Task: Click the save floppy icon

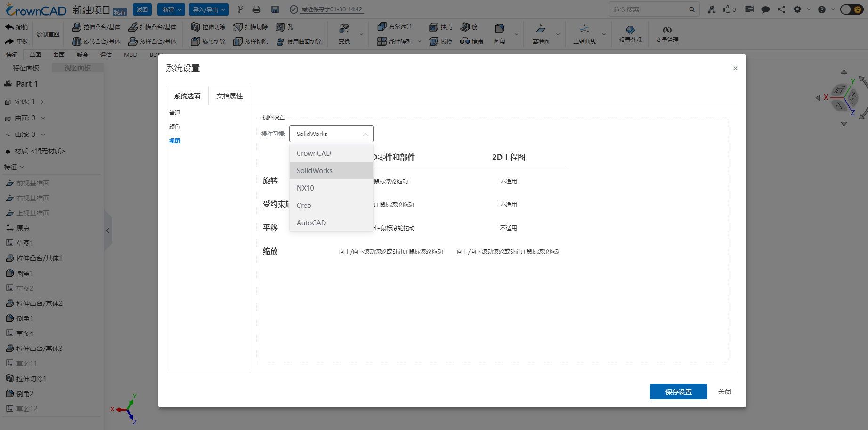Action: [x=275, y=9]
